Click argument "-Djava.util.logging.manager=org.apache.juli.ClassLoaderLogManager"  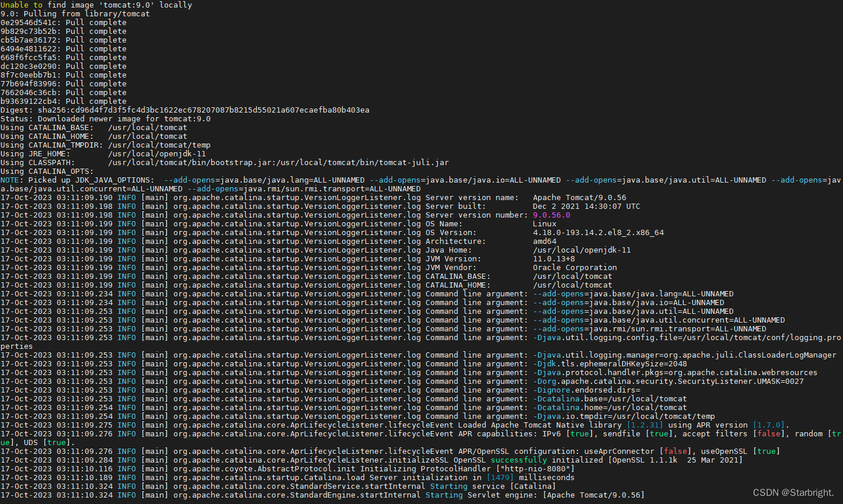click(x=685, y=355)
